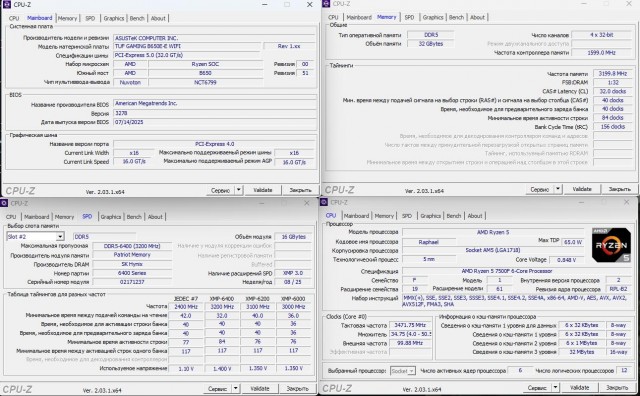The height and width of the screenshot is (396, 640).
Task: Click Validate button in CPU window
Action: (579, 387)
